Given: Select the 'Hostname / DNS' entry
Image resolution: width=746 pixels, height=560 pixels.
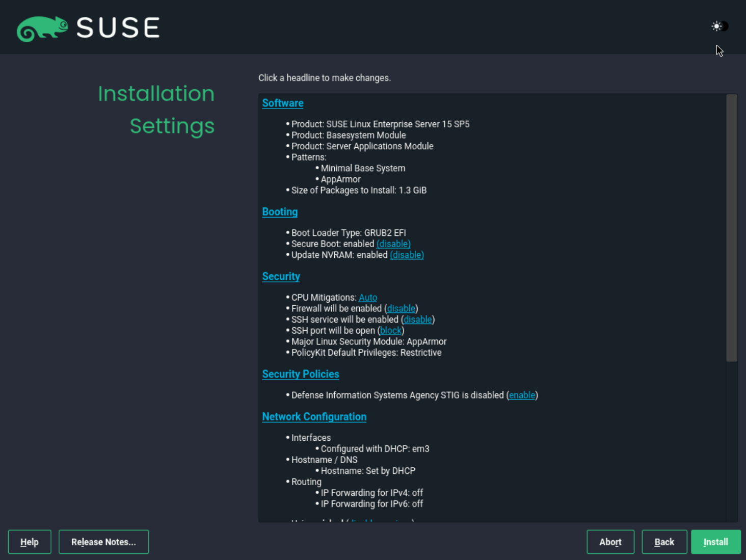Looking at the screenshot, I should [325, 460].
